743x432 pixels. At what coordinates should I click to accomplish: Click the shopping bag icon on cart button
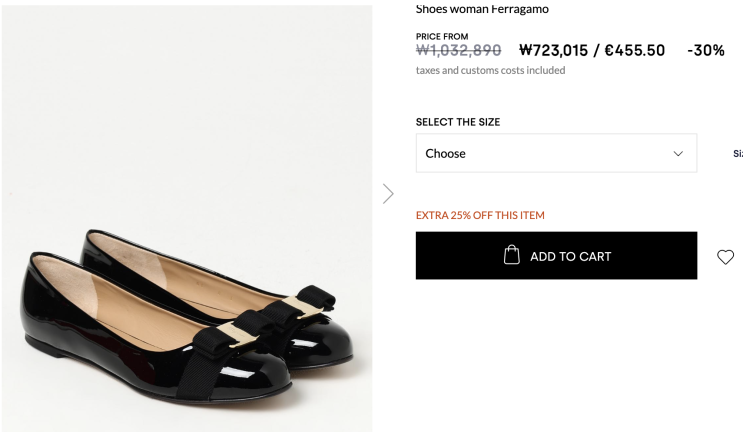511,255
